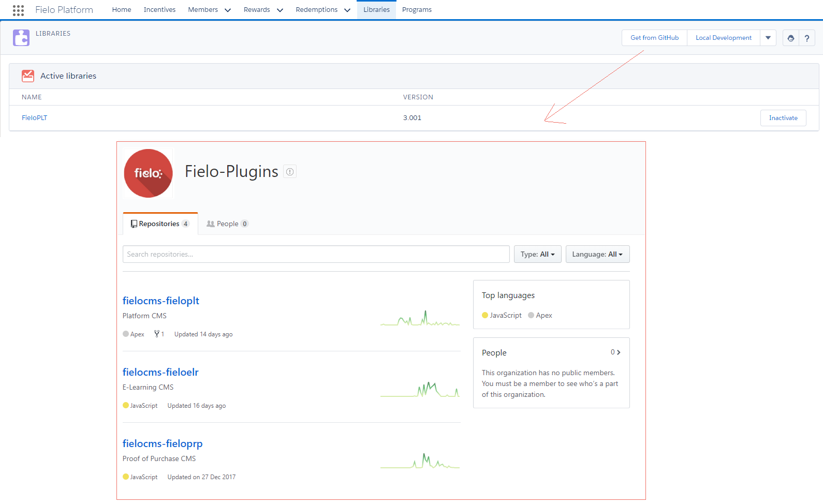Go to the Home tab
The height and width of the screenshot is (504, 823).
[122, 10]
